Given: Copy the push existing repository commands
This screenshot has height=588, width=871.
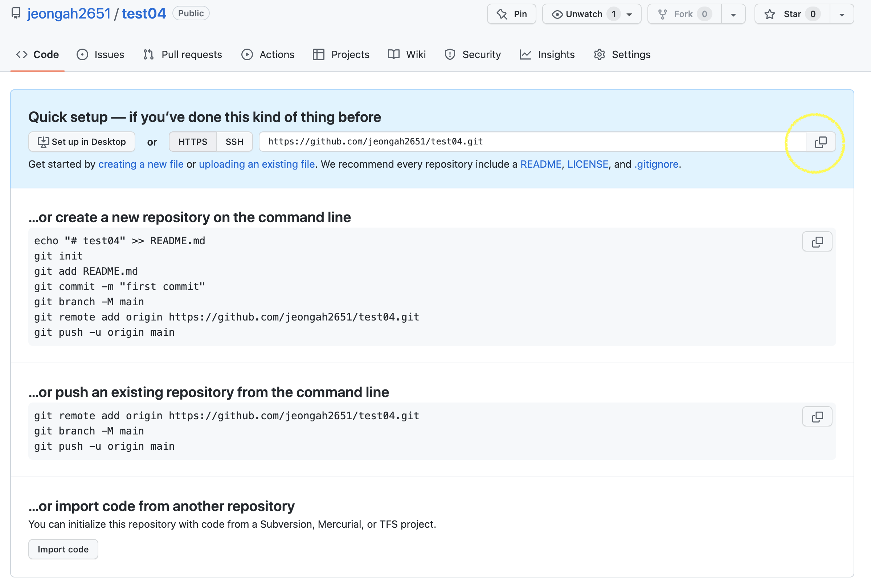Looking at the screenshot, I should click(817, 416).
